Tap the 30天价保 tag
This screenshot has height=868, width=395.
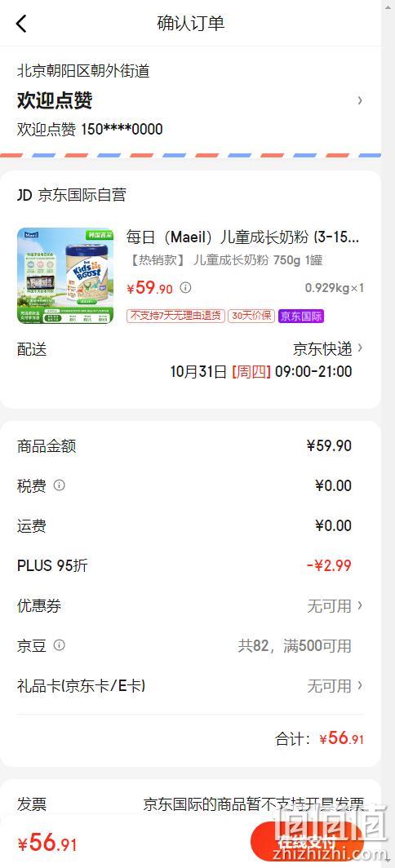pos(251,316)
